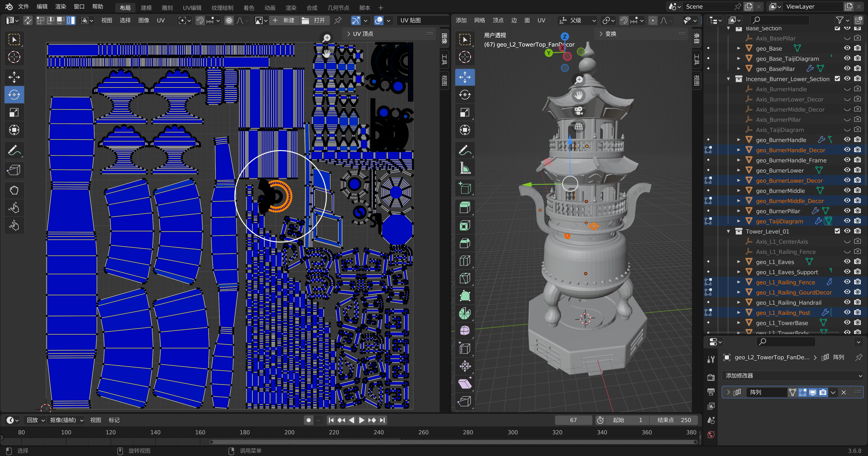Select the Grab brush tool in UV toolbar
The width and height of the screenshot is (868, 456).
pos(14,190)
